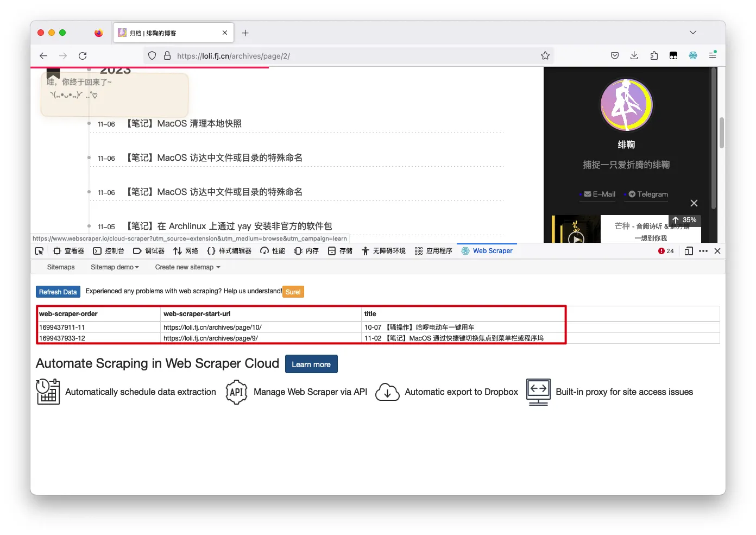
Task: Switch to the 调试器 debugger panel
Action: [149, 251]
